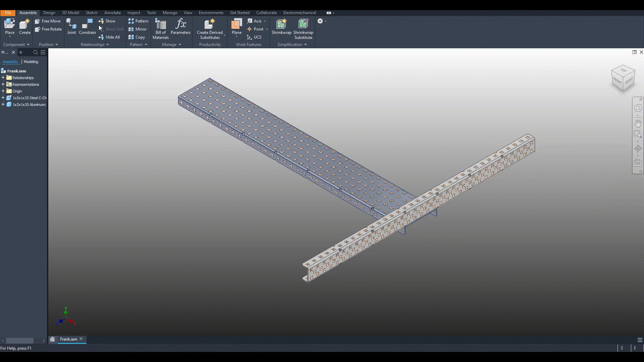
Task: Toggle Show relationships
Action: (x=107, y=21)
